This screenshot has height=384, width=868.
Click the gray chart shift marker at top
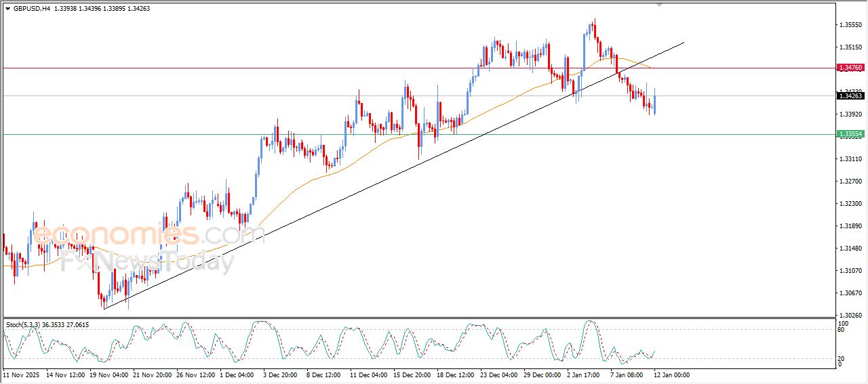click(659, 5)
